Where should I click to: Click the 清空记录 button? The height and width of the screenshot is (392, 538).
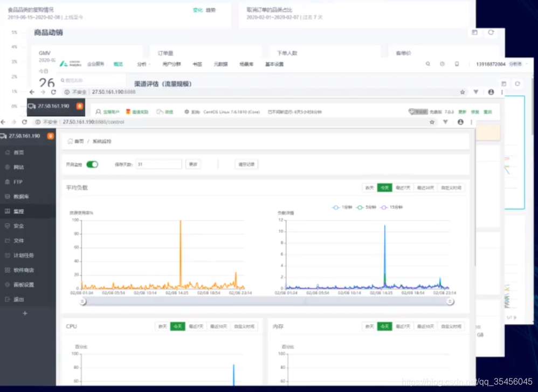point(246,164)
